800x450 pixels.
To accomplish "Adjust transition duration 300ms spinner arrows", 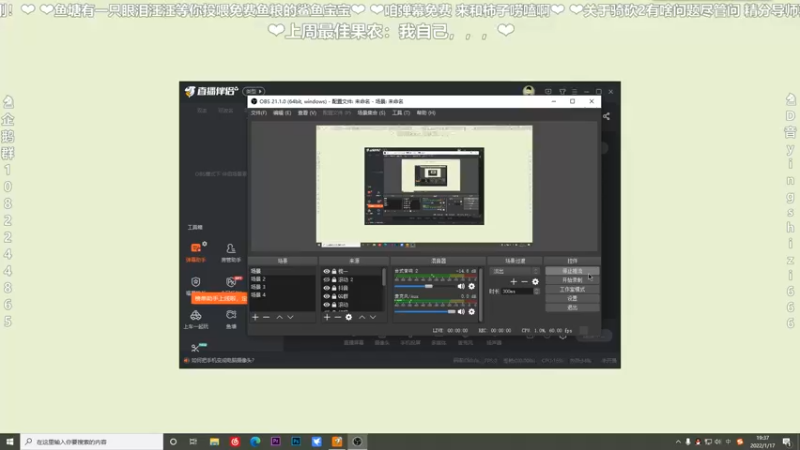I will pyautogui.click(x=536, y=291).
